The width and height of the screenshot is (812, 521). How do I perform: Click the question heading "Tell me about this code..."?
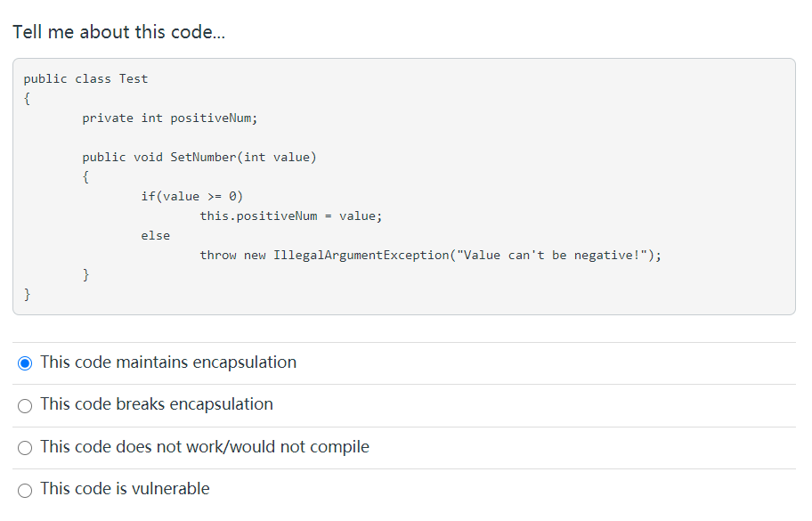(117, 31)
